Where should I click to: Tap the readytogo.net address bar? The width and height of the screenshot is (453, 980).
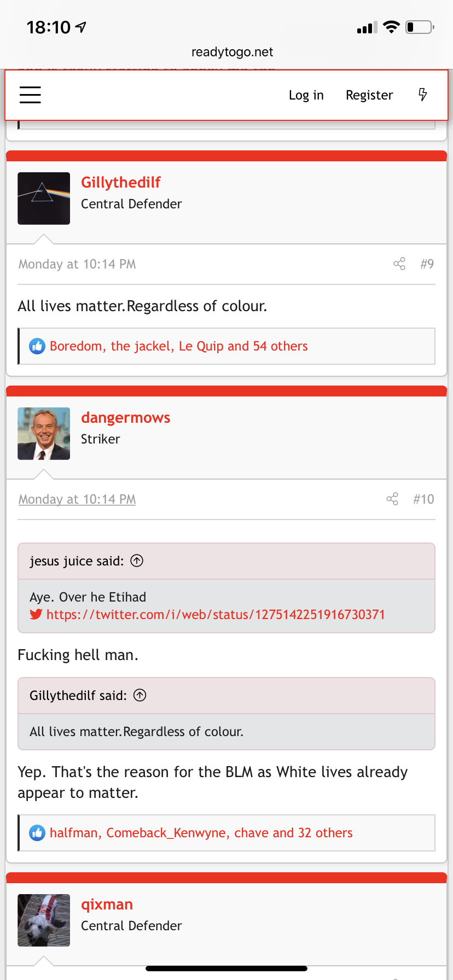[232, 52]
